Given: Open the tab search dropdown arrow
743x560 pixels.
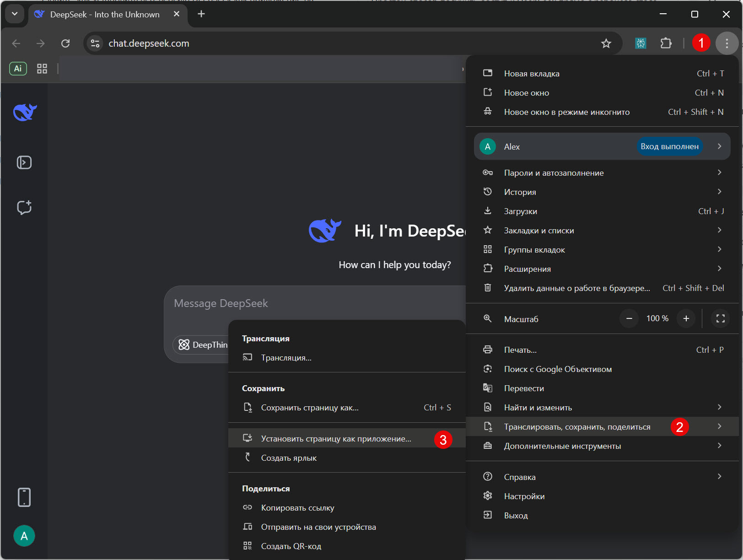Looking at the screenshot, I should (15, 14).
